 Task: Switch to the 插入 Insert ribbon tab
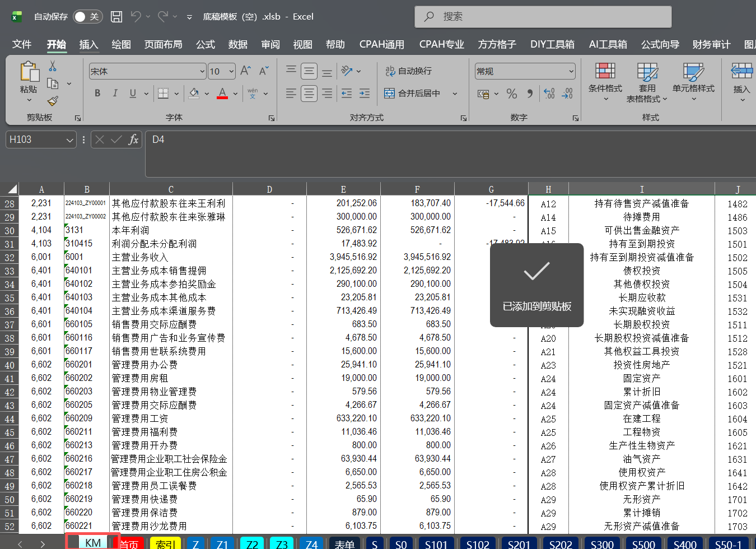[88, 44]
